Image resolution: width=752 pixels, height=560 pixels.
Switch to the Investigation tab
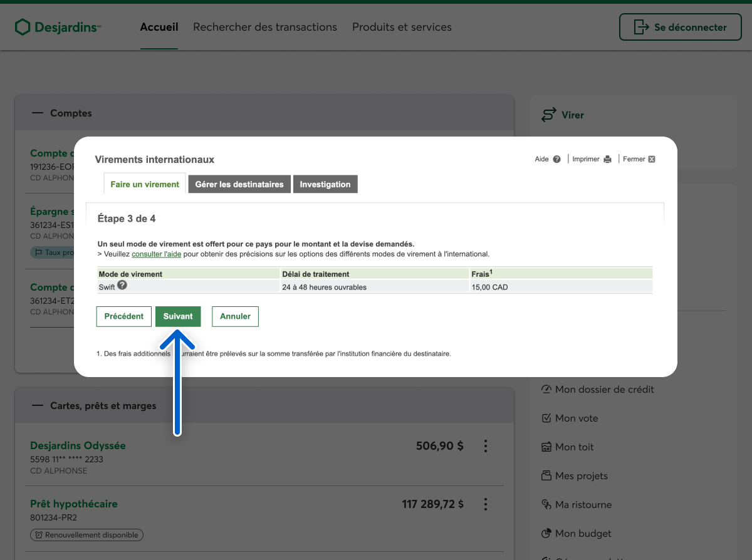(x=325, y=184)
